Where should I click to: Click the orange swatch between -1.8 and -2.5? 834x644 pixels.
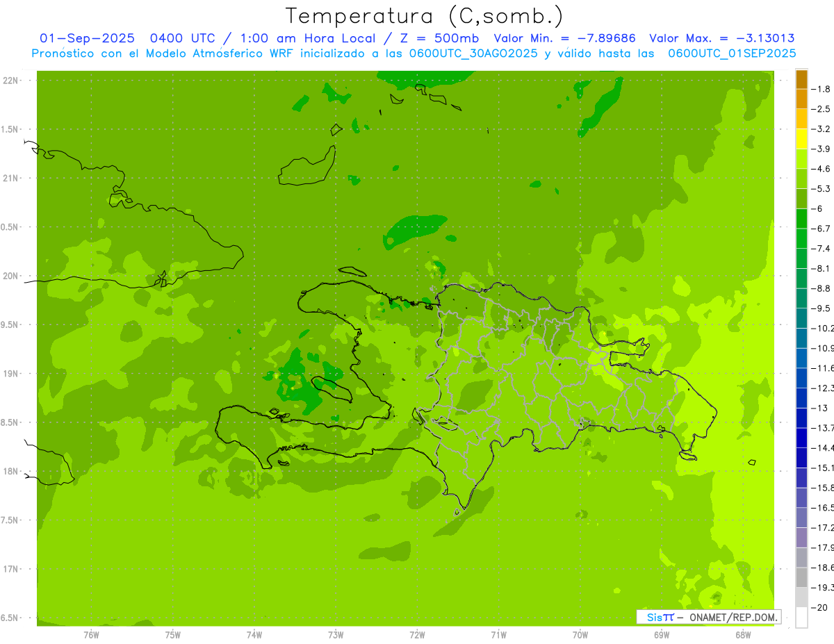pos(801,99)
